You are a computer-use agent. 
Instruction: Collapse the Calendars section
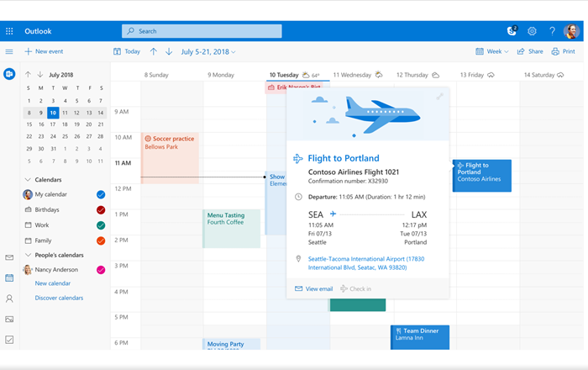pos(28,180)
